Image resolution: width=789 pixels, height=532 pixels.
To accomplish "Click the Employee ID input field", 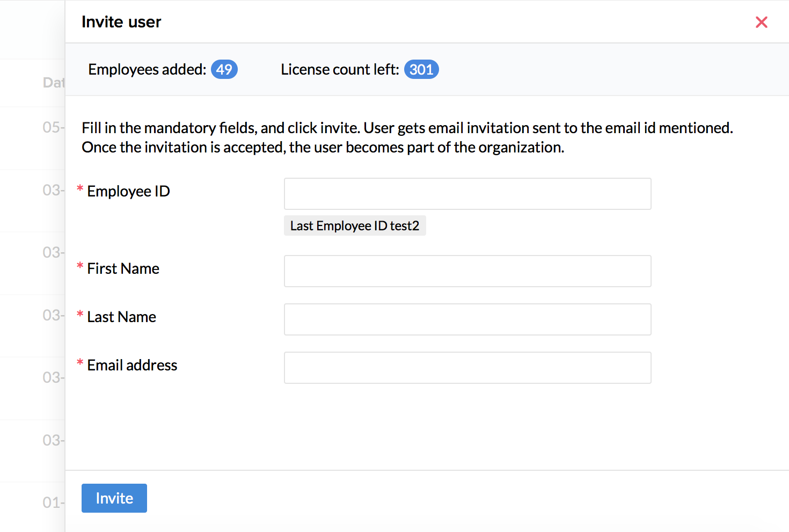I will point(467,194).
